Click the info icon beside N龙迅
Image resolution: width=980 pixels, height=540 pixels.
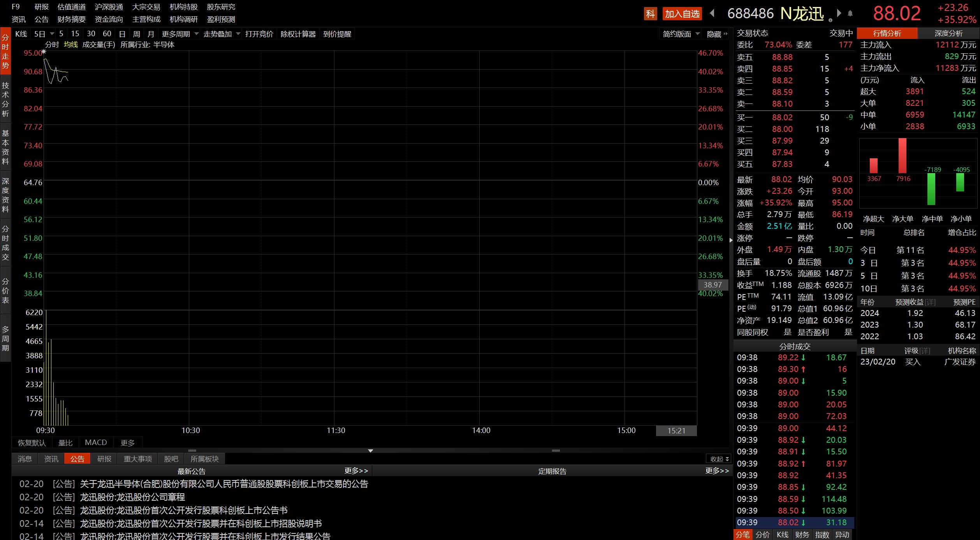[x=830, y=20]
